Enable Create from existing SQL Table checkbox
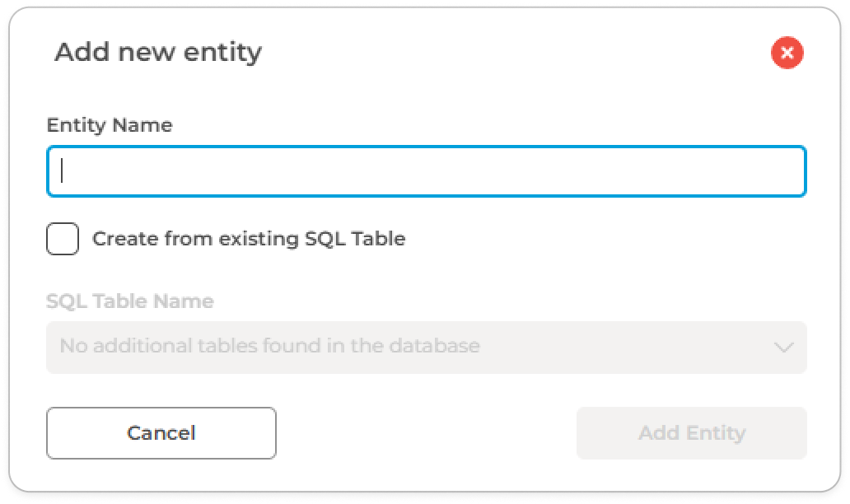 [x=63, y=240]
